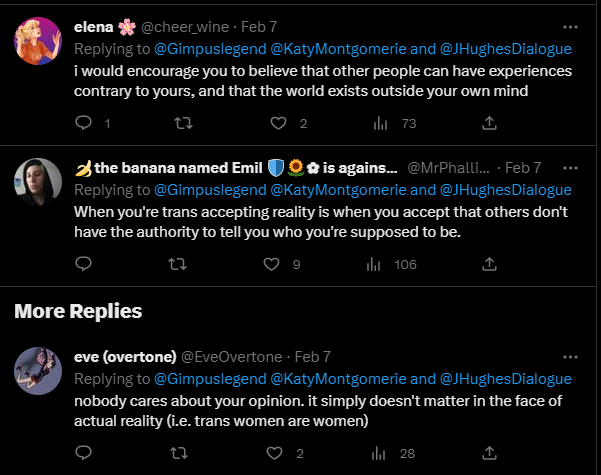Screen dimensions: 601x475
Task: Retweet the banana named Emil tweet
Action: (x=179, y=264)
